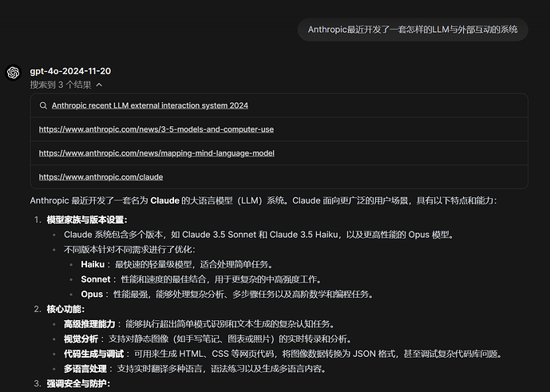This screenshot has height=392, width=550.
Task: Click the bold 'Claude' in the intro sentence
Action: (x=165, y=200)
